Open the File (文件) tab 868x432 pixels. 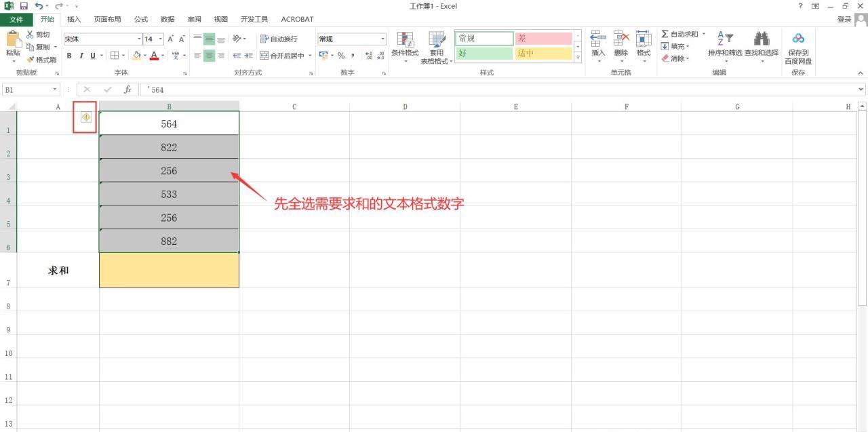click(x=16, y=19)
